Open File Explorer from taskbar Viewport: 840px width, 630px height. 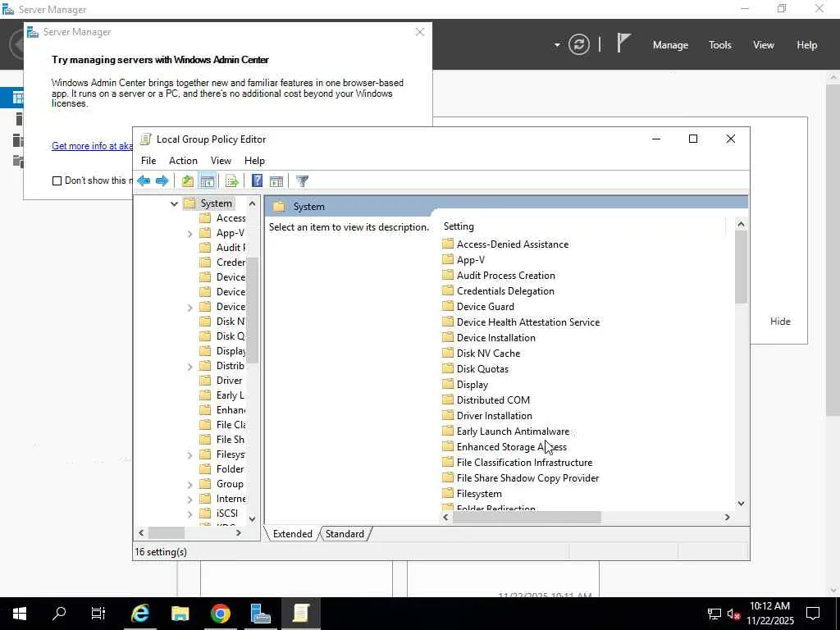pos(180,614)
